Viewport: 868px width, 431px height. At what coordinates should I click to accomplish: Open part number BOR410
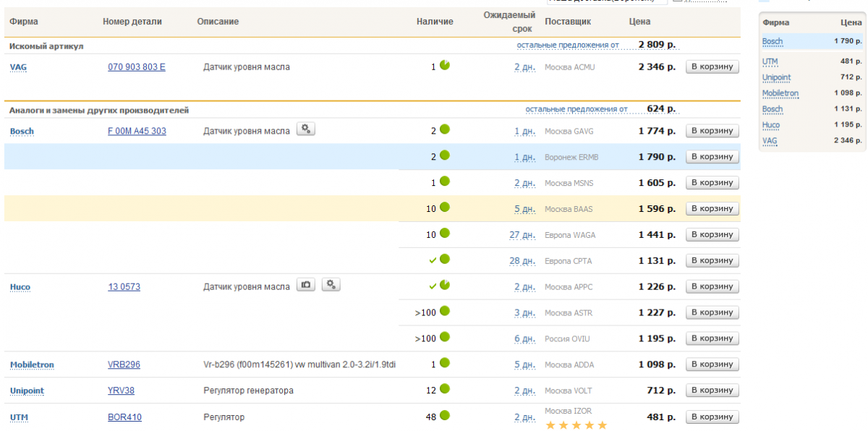click(x=125, y=417)
